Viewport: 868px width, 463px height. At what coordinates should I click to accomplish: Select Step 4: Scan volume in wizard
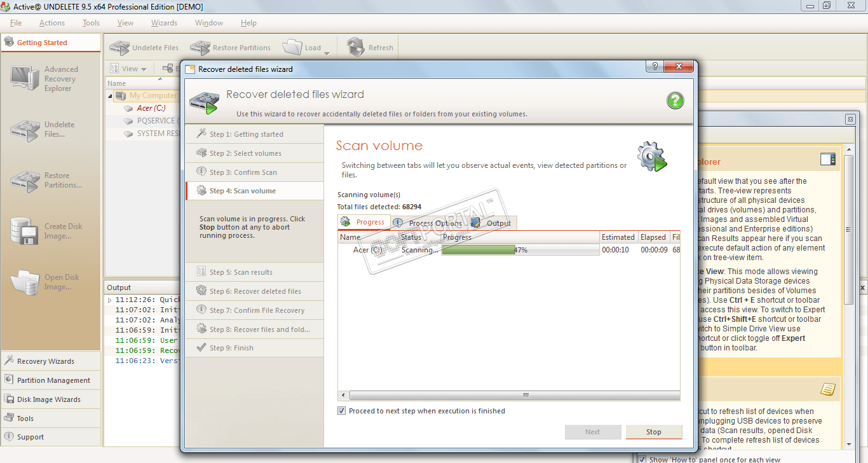point(255,191)
